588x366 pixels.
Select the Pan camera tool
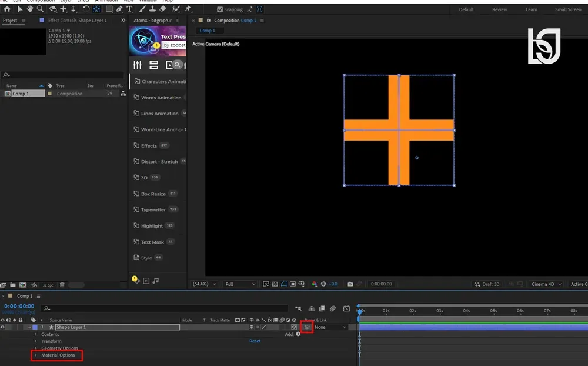tap(64, 9)
